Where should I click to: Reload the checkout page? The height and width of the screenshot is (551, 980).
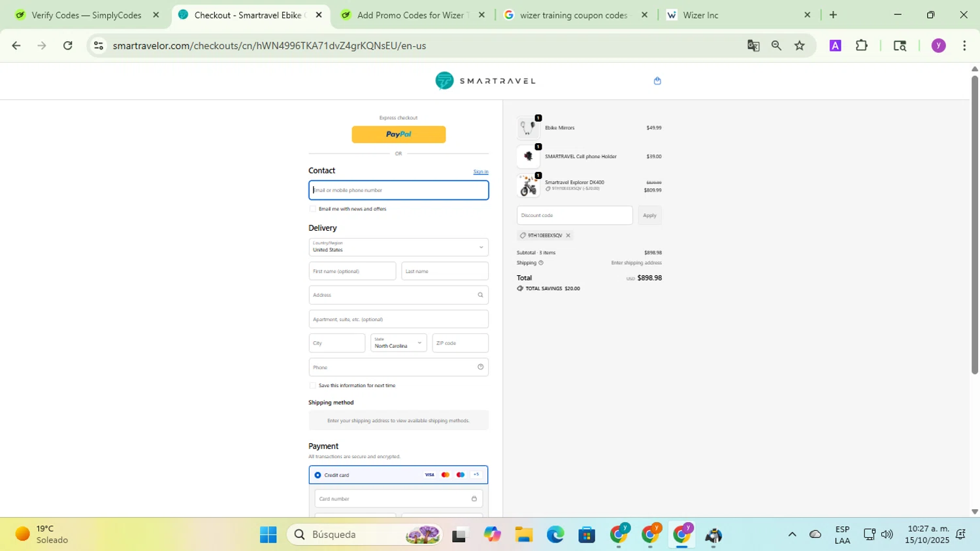tap(68, 45)
